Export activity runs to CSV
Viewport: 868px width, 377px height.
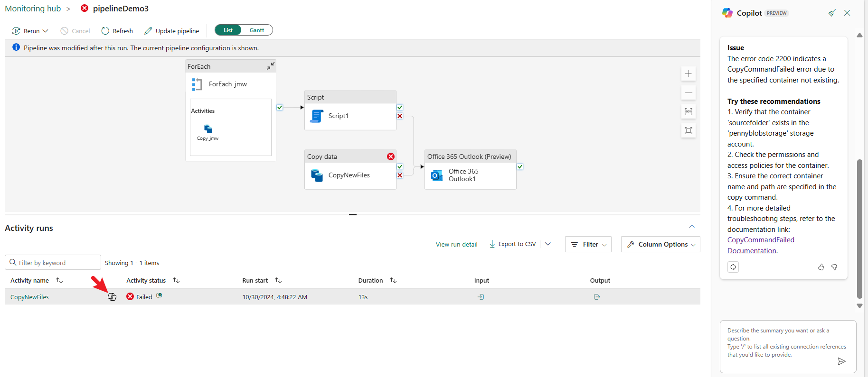click(x=513, y=244)
